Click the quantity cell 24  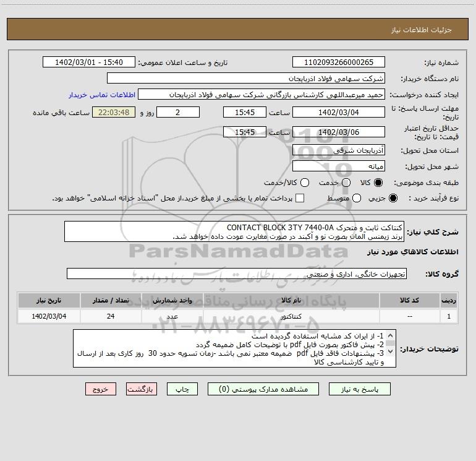tap(111, 316)
